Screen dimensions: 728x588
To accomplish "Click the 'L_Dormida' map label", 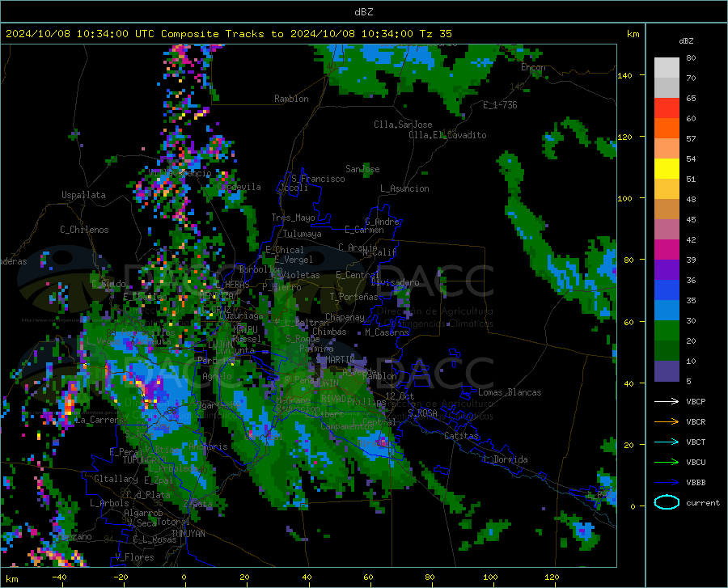I will pyautogui.click(x=505, y=459).
